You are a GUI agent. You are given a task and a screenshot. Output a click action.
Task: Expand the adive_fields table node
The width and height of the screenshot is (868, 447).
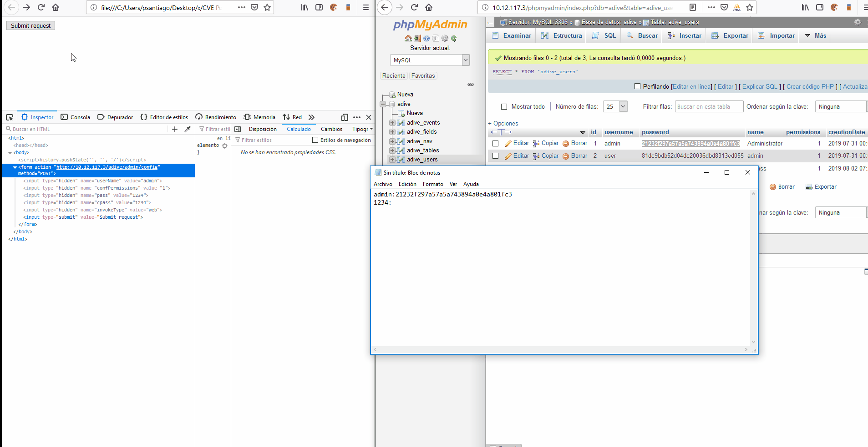coord(392,132)
